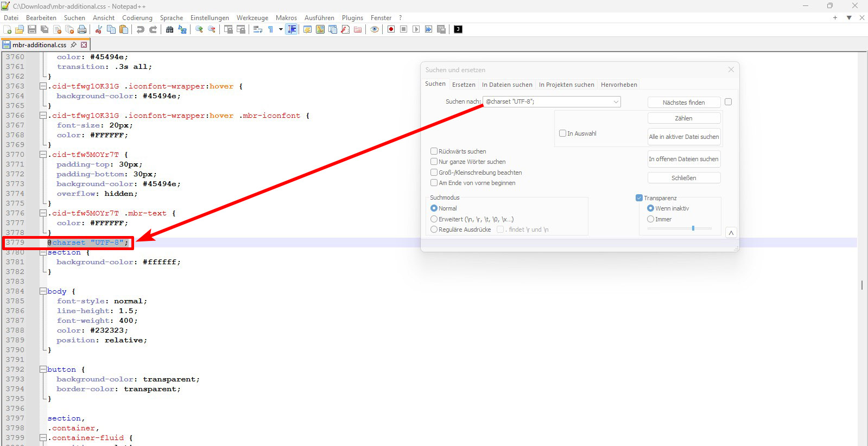Click the Print icon in toolbar

82,29
